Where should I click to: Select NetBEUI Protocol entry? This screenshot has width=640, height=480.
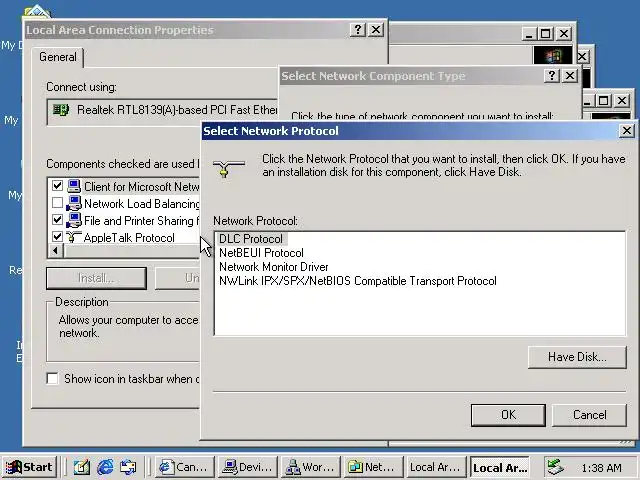click(x=261, y=253)
